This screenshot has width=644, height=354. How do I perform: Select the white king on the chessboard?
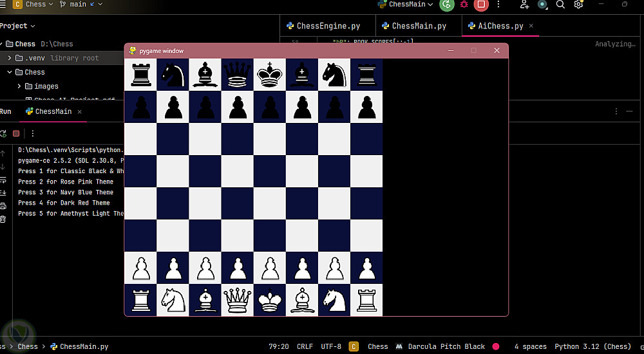(x=269, y=300)
